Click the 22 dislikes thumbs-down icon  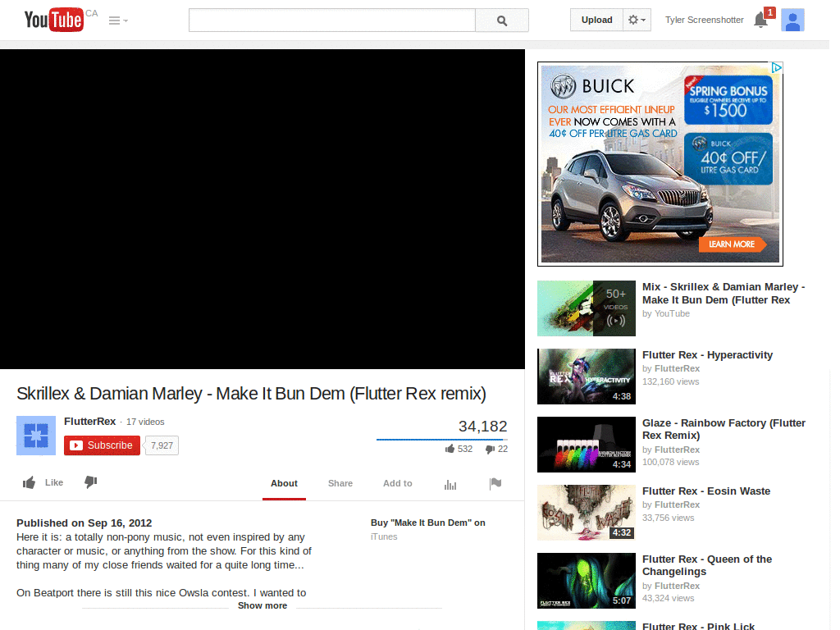pos(491,450)
